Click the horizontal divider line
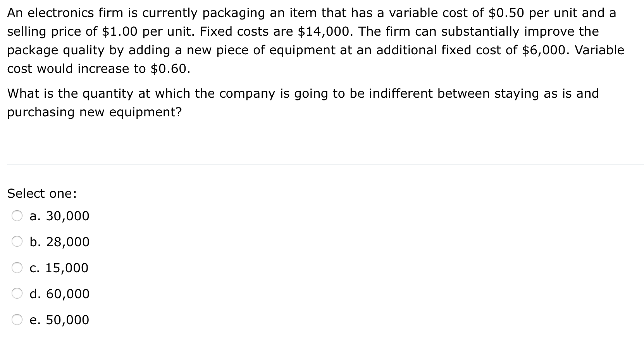Screen dimensions: 644x349 point(322,164)
